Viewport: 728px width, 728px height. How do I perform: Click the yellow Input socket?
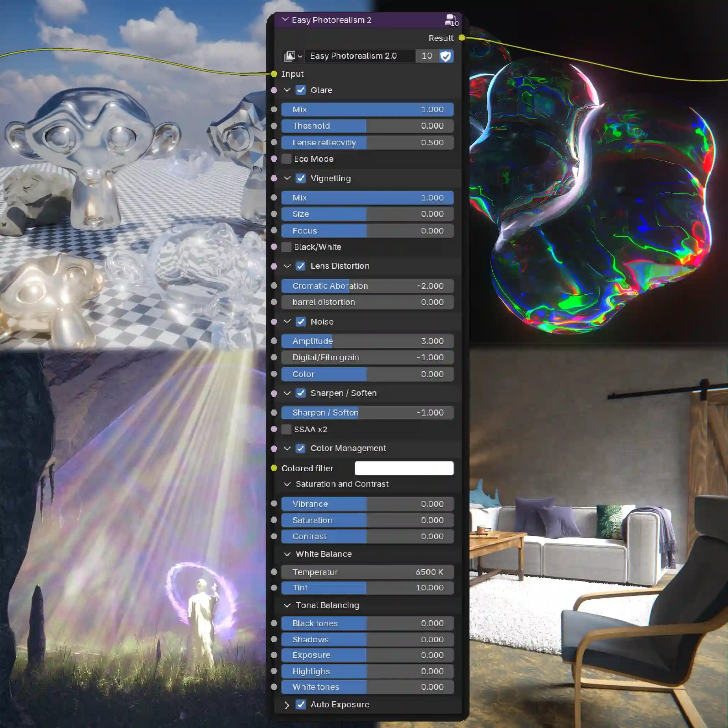[274, 74]
